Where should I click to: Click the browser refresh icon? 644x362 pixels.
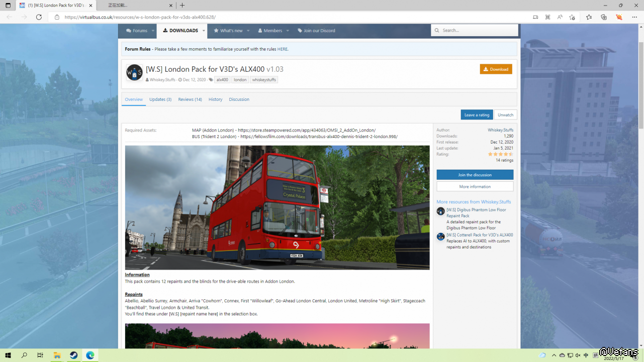[x=39, y=17]
